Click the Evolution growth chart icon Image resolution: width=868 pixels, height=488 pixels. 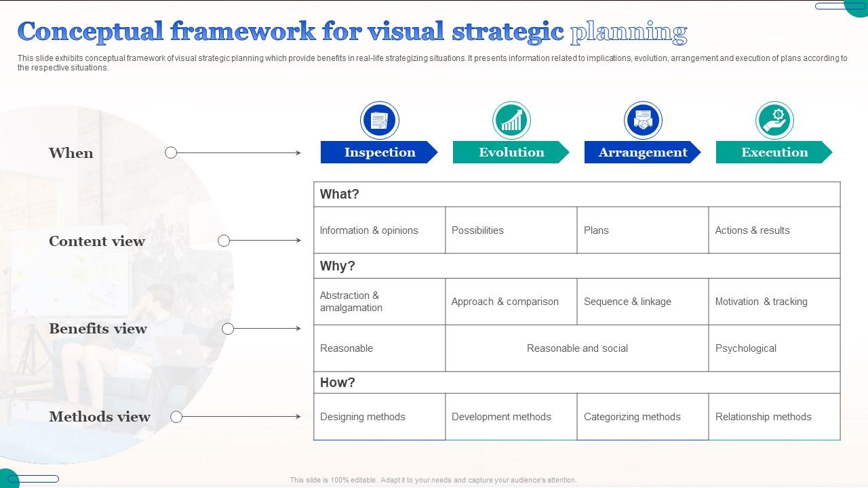(x=511, y=121)
